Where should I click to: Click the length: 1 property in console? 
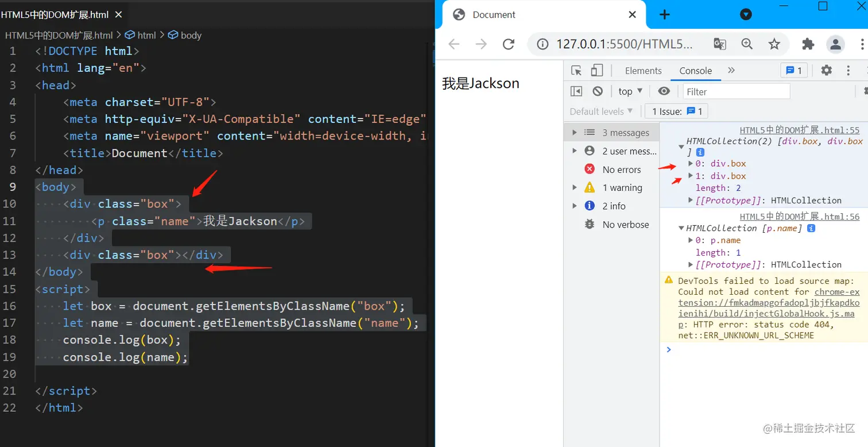718,252
